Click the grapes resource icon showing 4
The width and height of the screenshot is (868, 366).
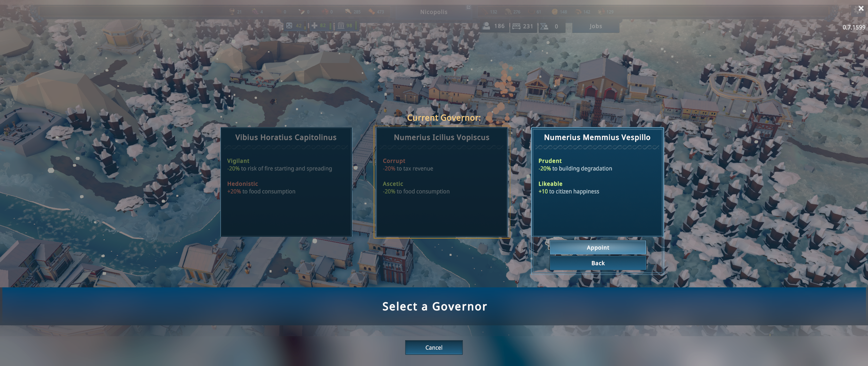pyautogui.click(x=255, y=12)
